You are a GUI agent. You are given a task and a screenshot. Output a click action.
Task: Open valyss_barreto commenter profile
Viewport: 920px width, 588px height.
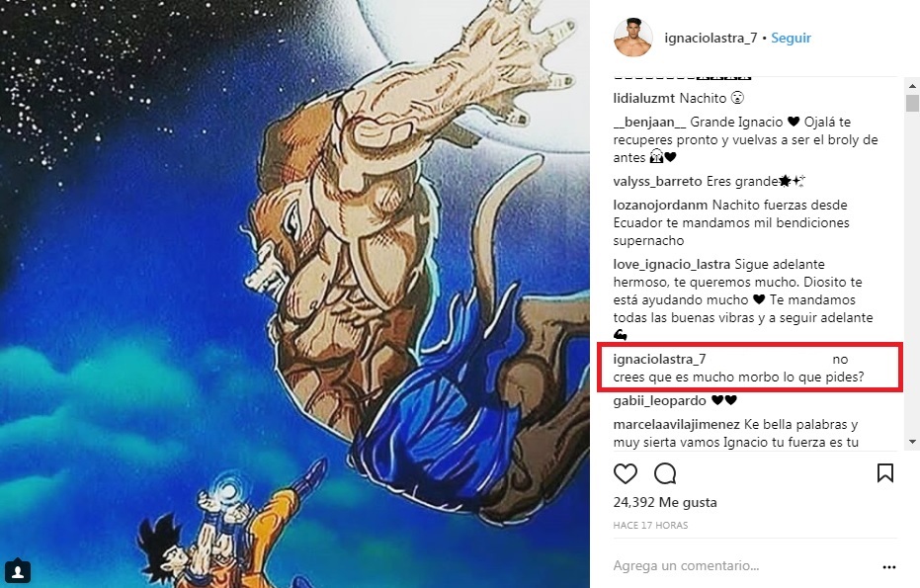click(x=658, y=181)
